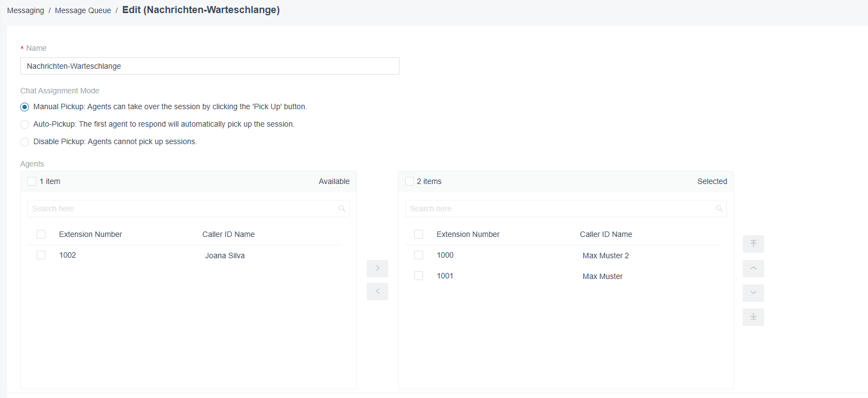The width and height of the screenshot is (868, 398).
Task: Click Extension Number header in Selected table
Action: [x=468, y=234]
